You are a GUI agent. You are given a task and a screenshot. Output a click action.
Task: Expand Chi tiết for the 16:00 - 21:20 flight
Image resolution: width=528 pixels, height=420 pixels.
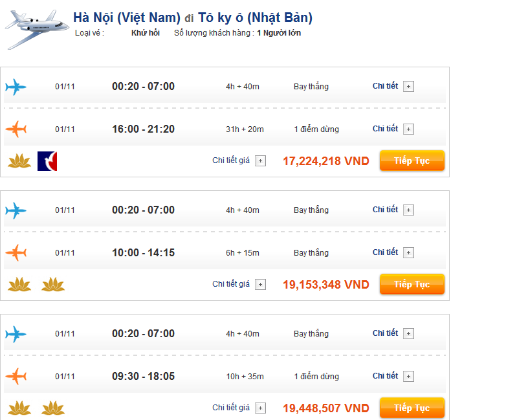408,129
